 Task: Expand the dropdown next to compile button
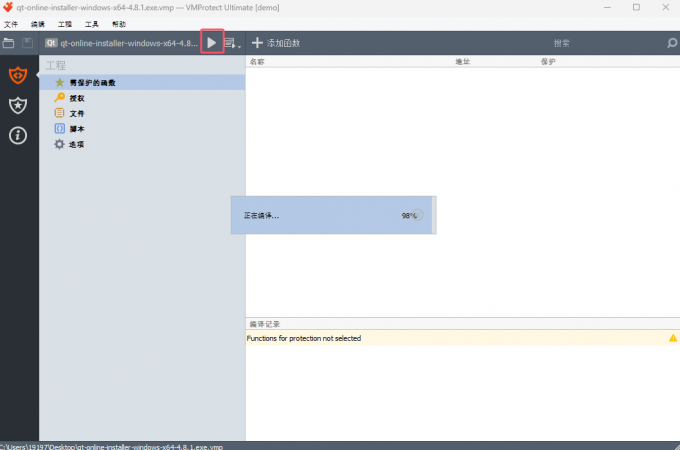coord(231,43)
